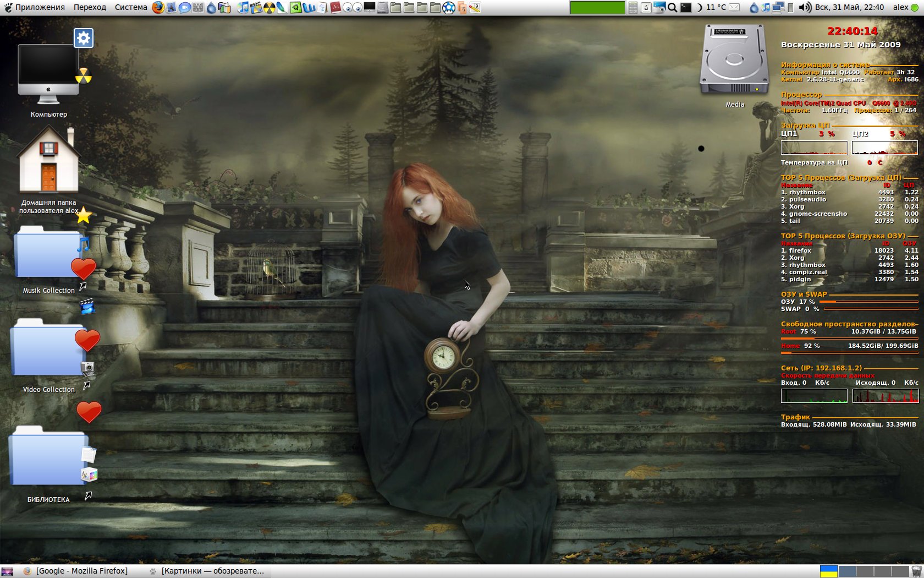Open the yellow radiation disc-burning launcher

269,8
